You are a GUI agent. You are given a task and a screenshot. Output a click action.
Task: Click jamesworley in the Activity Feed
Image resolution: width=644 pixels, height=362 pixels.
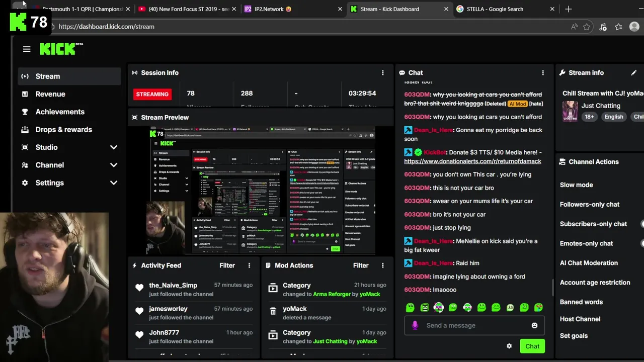tap(168, 309)
